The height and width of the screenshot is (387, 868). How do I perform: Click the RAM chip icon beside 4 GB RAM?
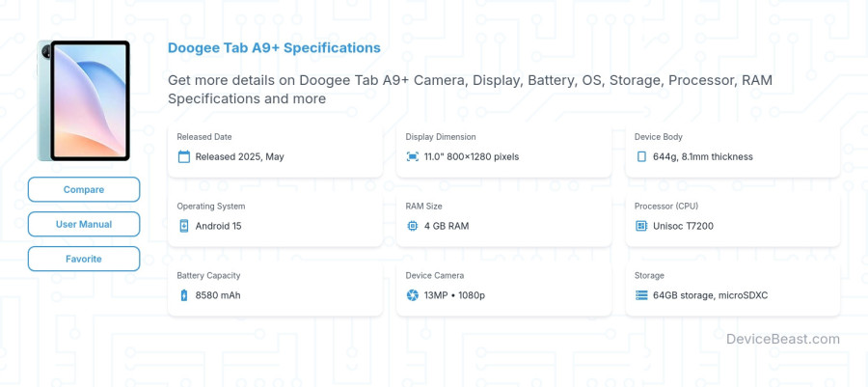413,226
